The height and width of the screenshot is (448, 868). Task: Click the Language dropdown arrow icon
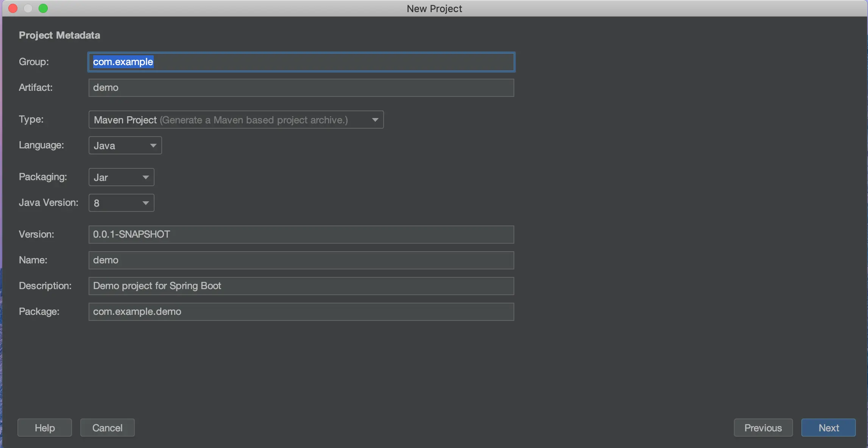[x=153, y=146]
